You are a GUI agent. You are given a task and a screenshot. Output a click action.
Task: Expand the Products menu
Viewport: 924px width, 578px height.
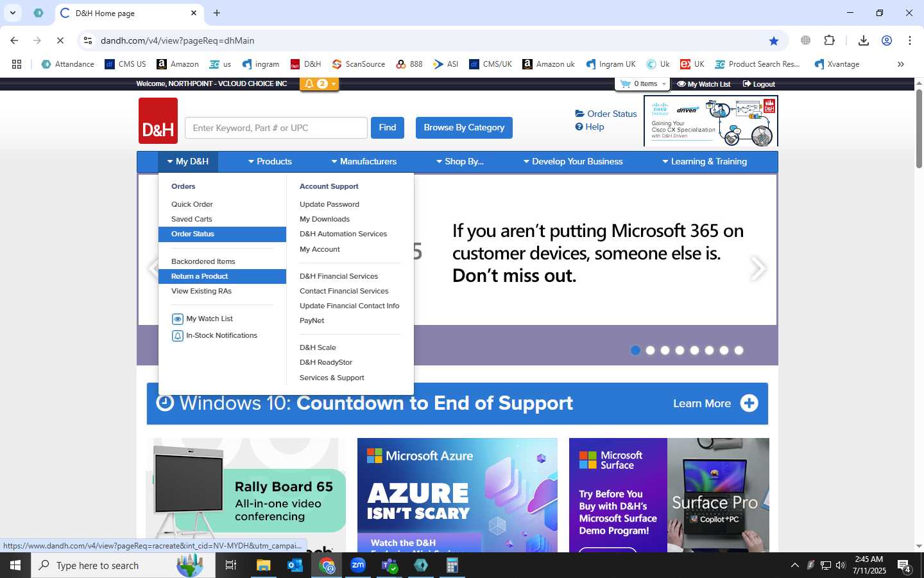tap(270, 162)
